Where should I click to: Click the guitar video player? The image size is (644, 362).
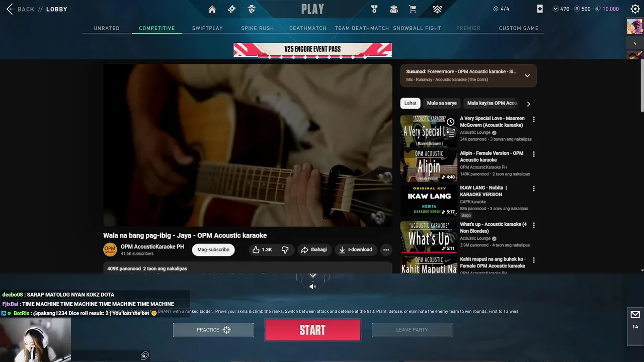[x=248, y=145]
